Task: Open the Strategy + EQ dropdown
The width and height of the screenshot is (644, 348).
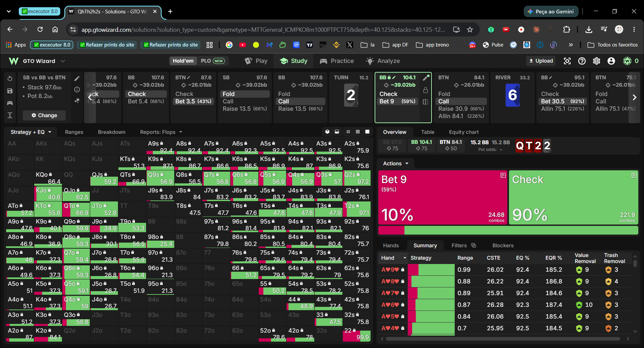Action: [x=31, y=132]
